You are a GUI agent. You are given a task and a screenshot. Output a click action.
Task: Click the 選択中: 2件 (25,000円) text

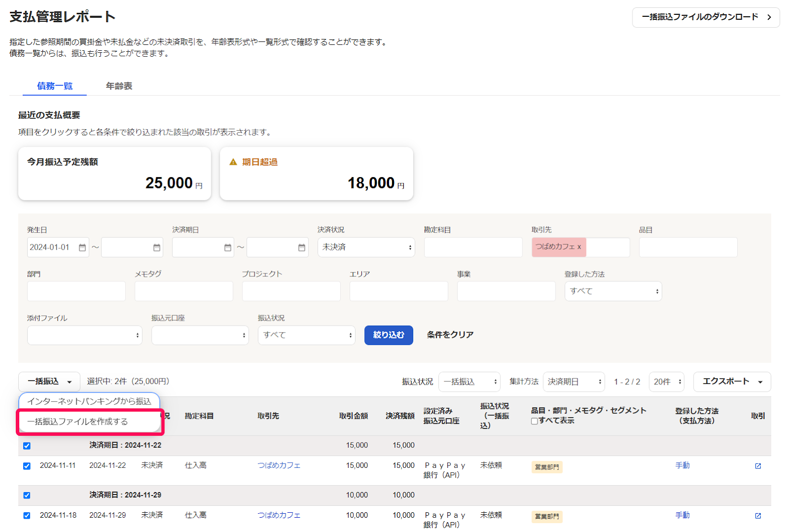(x=128, y=381)
